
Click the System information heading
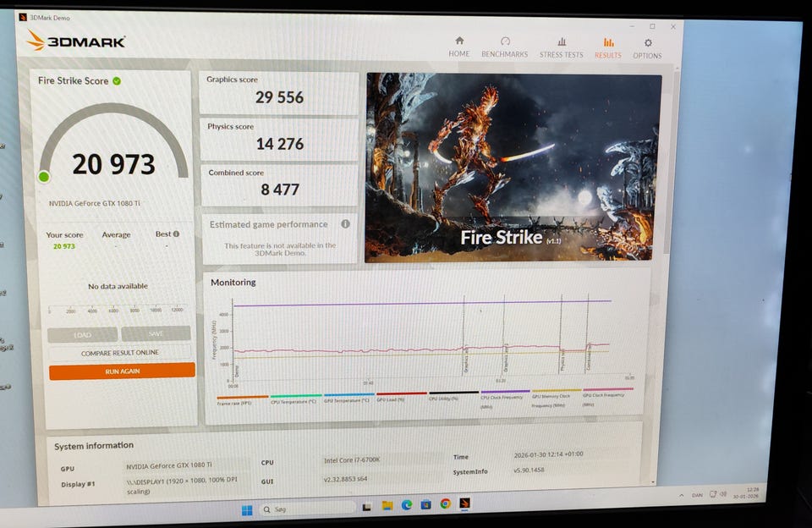(x=94, y=446)
